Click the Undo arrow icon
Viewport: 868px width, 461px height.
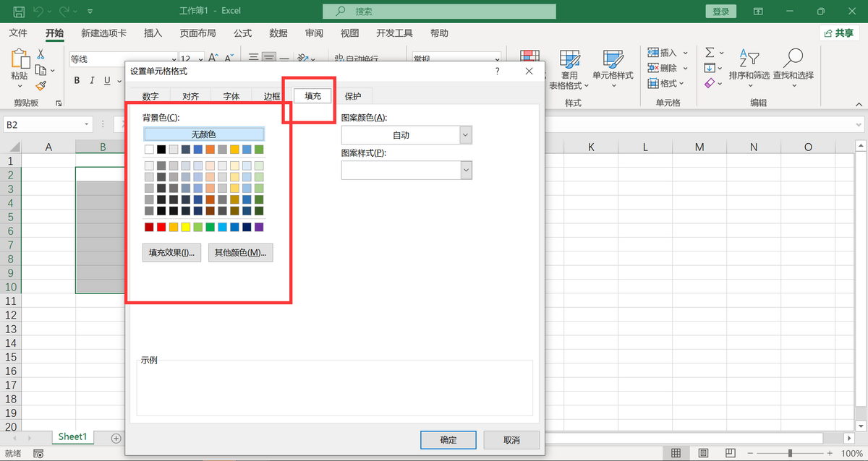pyautogui.click(x=39, y=12)
